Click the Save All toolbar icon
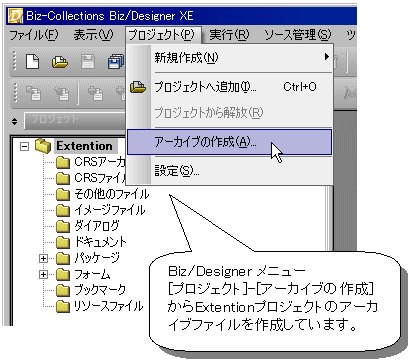Image resolution: width=410 pixels, height=361 pixels. pos(116,62)
